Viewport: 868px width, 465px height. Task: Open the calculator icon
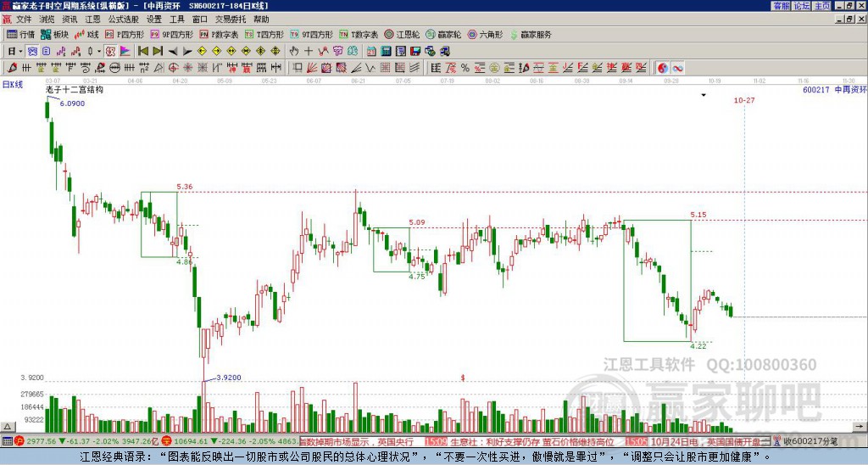point(386,51)
